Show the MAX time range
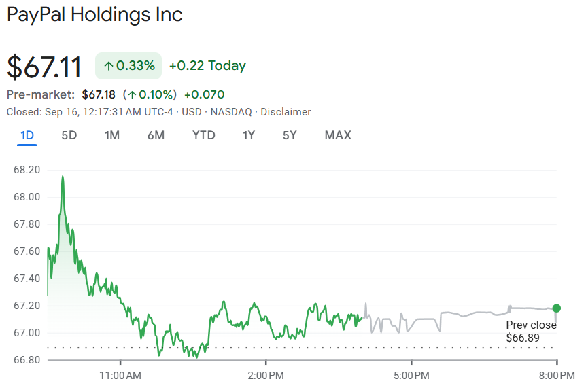This screenshot has height=392, width=586. click(338, 135)
